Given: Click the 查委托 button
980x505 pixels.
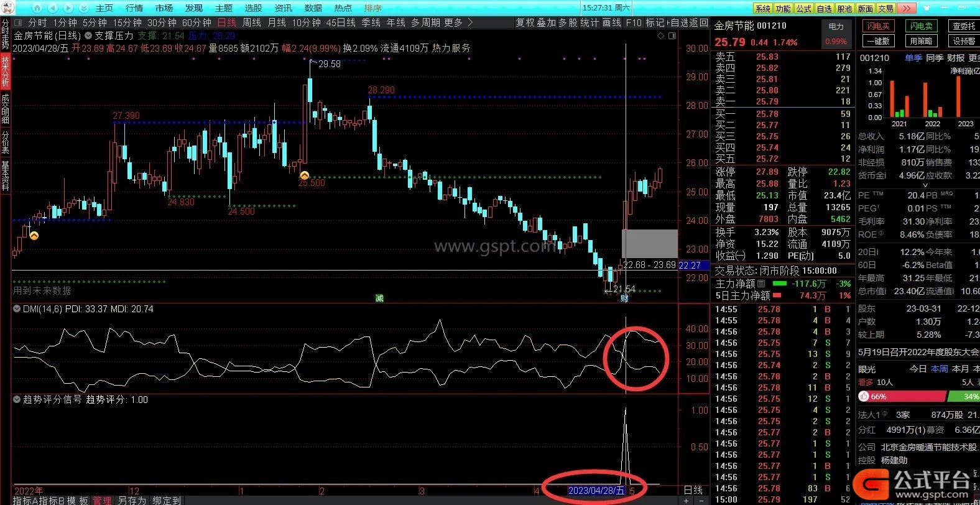Looking at the screenshot, I should pos(964,26).
